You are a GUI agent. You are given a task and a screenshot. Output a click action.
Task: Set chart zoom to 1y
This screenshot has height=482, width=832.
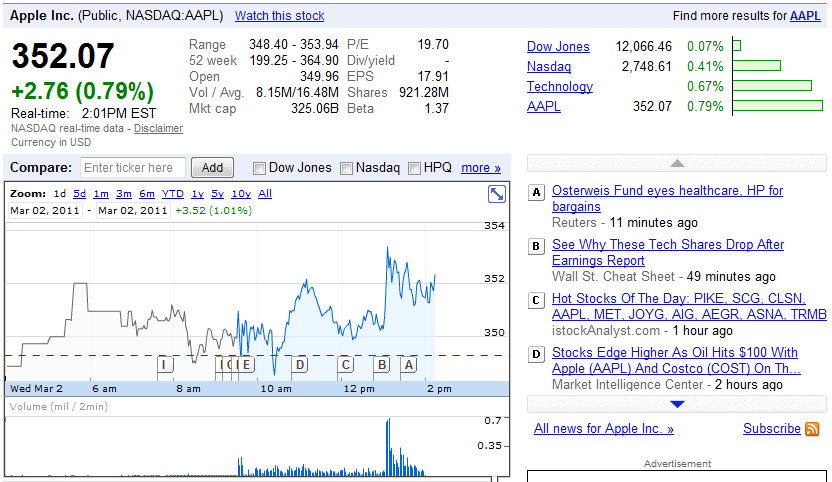(x=197, y=194)
